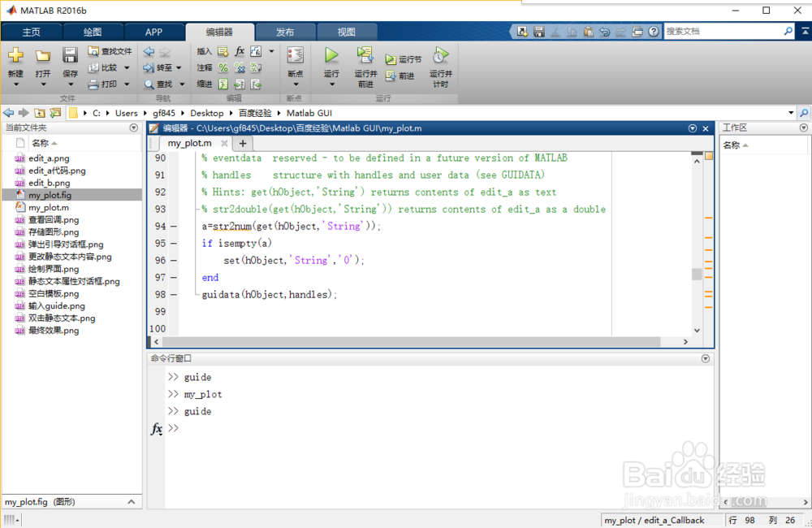812x528 pixels.
Task: Click the Go To (转至) button
Action: coord(158,67)
